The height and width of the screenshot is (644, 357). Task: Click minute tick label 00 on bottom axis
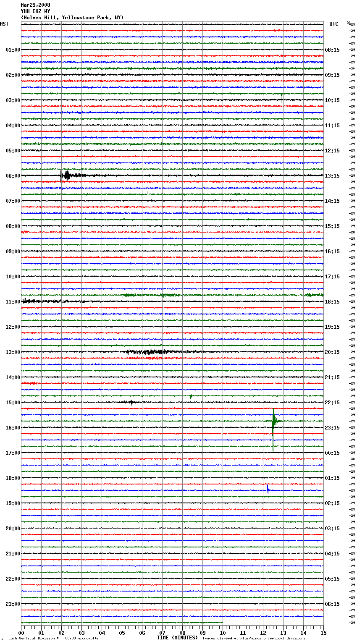point(21,633)
